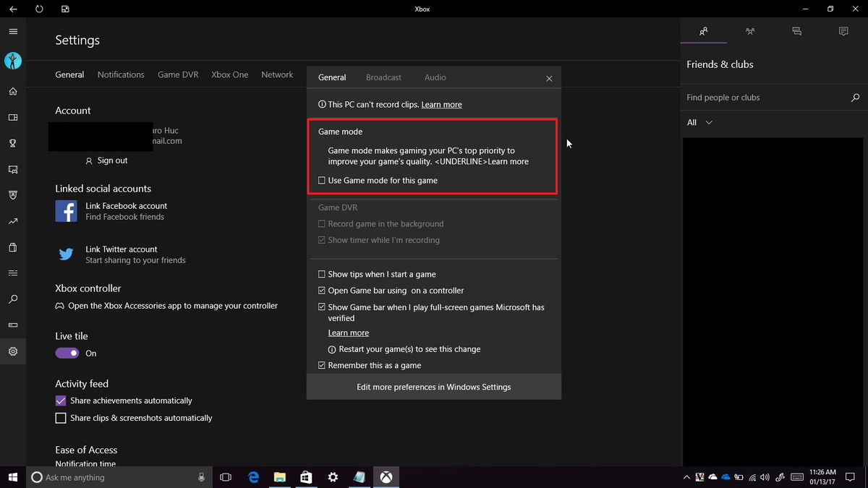Expand the All filter in Friends panel
The image size is (868, 488).
coord(699,122)
